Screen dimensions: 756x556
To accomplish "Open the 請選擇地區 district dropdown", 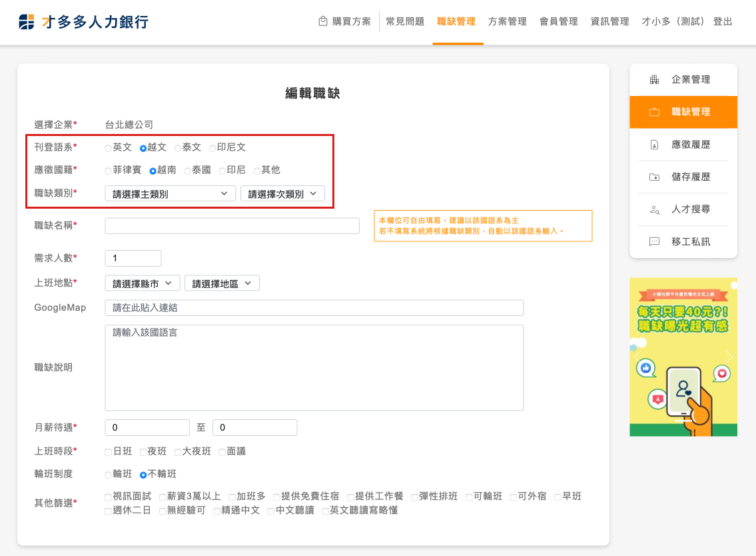I will point(222,283).
